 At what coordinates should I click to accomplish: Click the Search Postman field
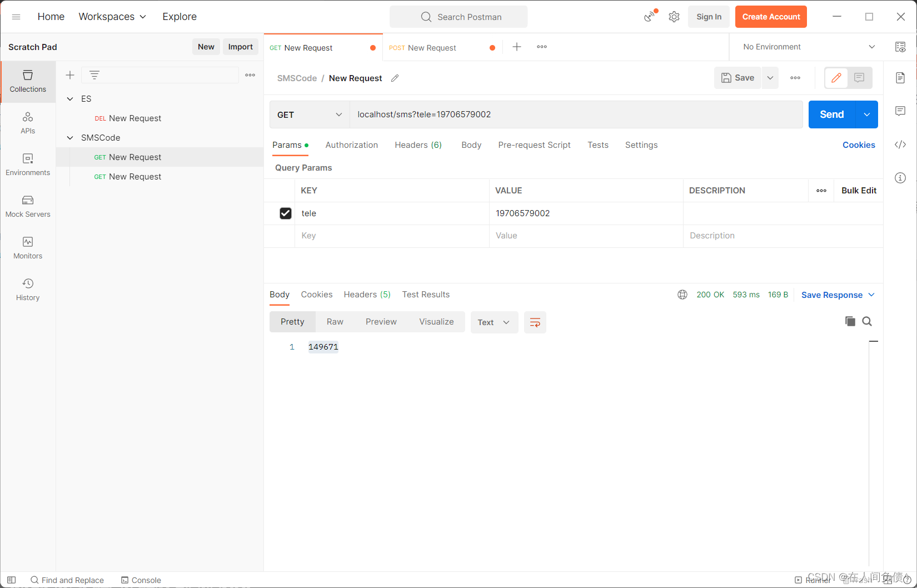coord(458,17)
